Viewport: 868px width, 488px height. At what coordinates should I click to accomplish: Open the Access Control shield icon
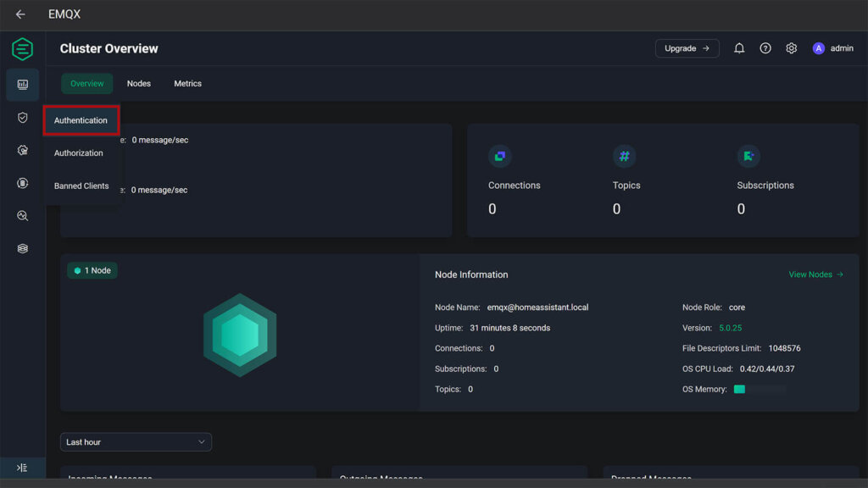pos(23,118)
